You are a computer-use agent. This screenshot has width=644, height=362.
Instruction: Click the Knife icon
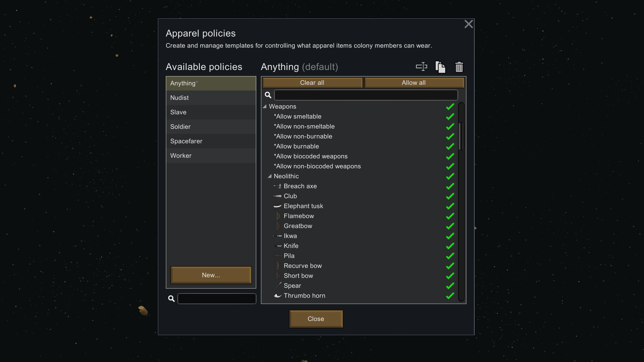click(x=278, y=246)
